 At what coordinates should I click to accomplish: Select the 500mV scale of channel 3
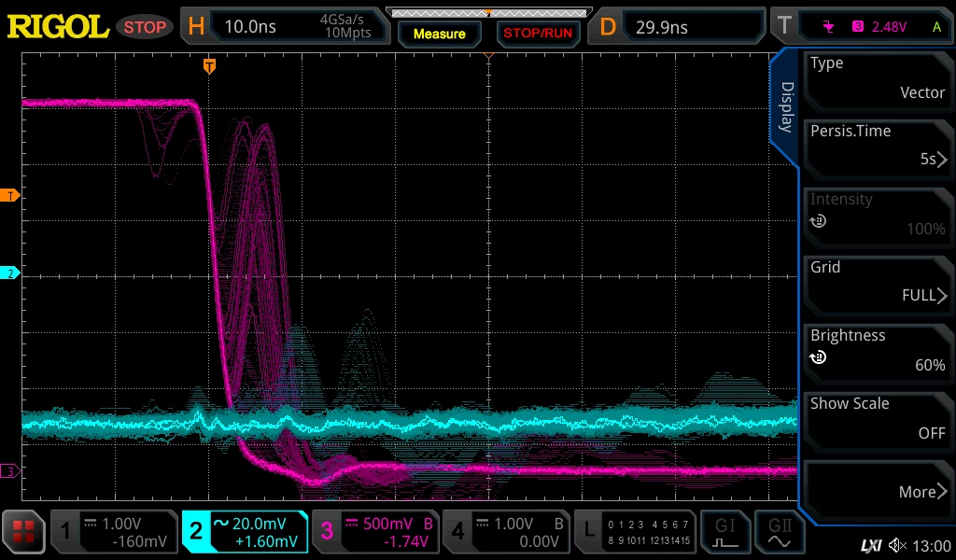pos(387,524)
